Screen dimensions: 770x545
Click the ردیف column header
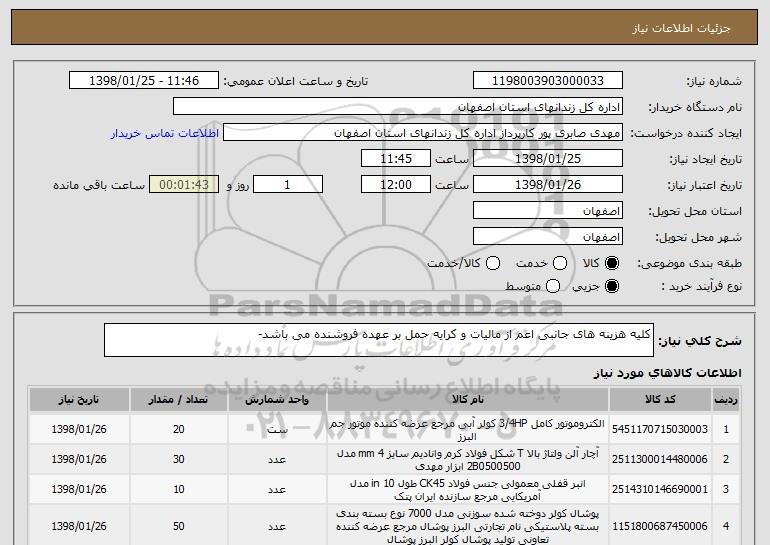coord(726,400)
